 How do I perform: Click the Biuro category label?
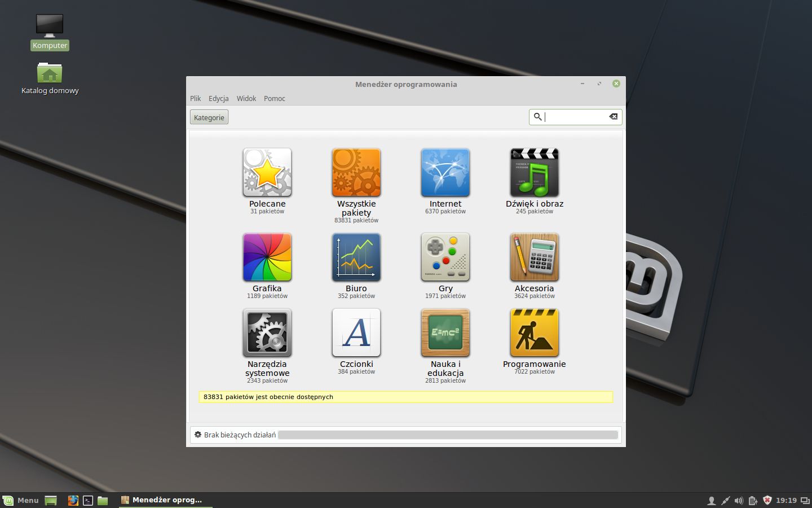coord(356,288)
